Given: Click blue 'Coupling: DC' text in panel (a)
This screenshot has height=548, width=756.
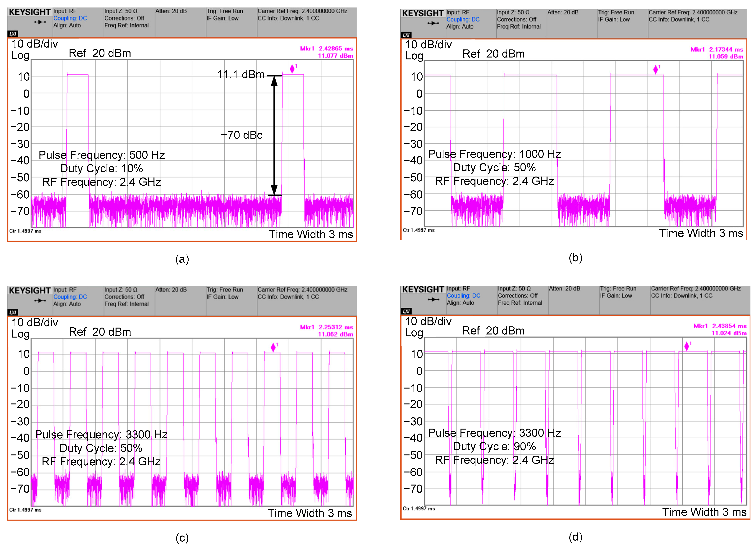Looking at the screenshot, I should [70, 18].
